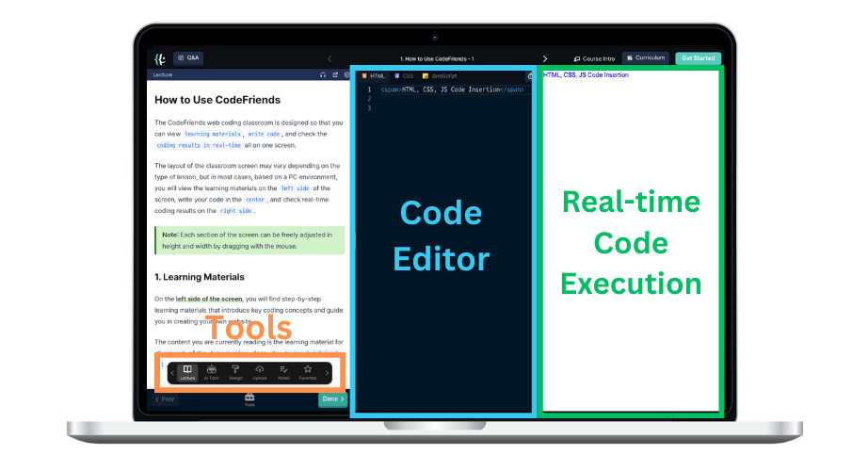Screen dimensions: 868x471
Task: Toggle the Tools toolbox icon
Action: pyautogui.click(x=249, y=399)
